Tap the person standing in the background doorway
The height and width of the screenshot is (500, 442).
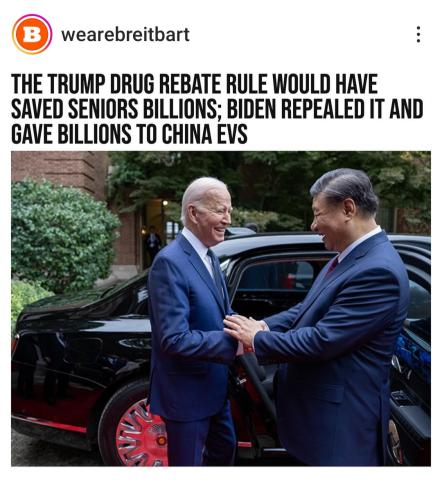(152, 242)
